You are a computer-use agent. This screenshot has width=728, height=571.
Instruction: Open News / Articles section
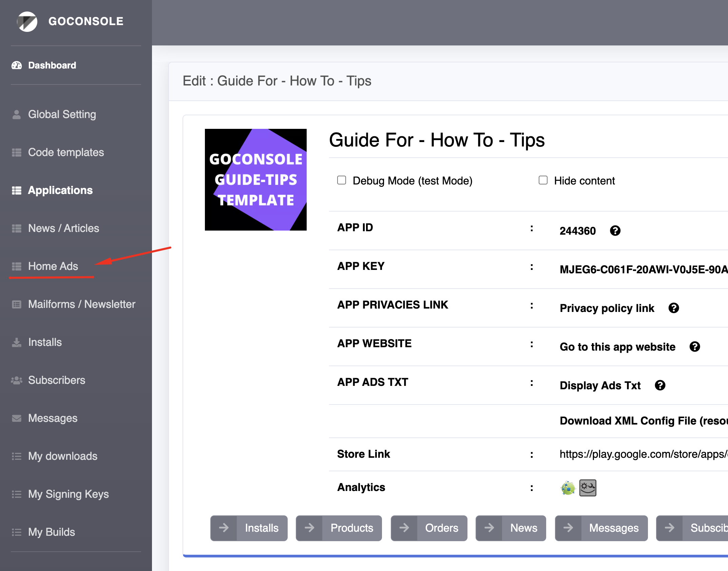(64, 228)
